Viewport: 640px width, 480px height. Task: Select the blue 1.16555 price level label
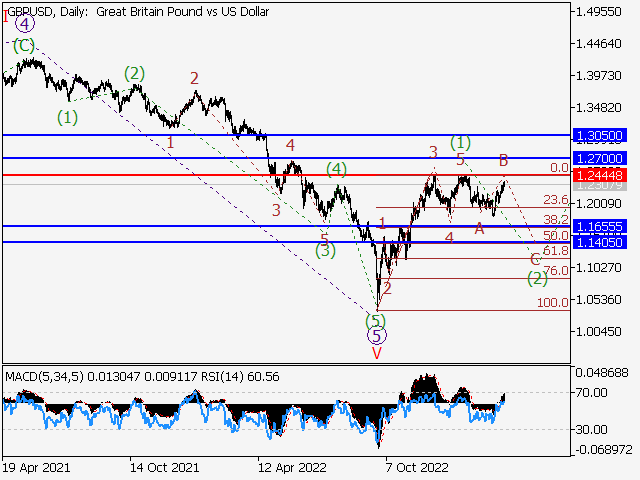(x=599, y=227)
